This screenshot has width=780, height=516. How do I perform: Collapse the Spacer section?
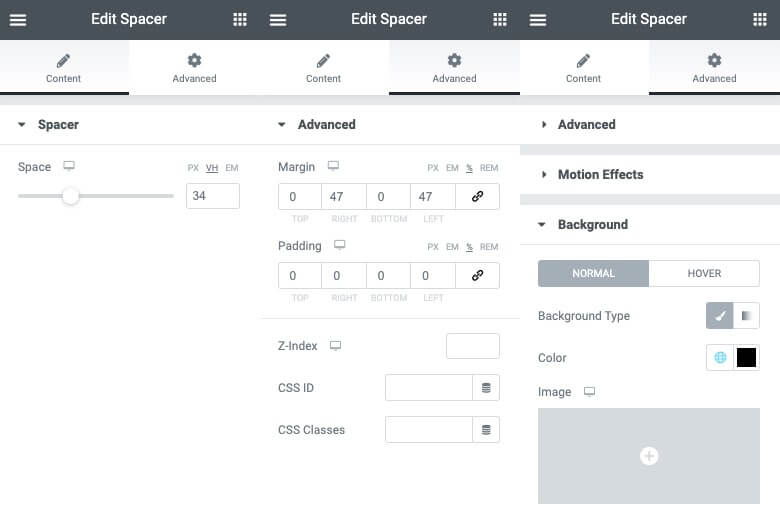[22, 124]
